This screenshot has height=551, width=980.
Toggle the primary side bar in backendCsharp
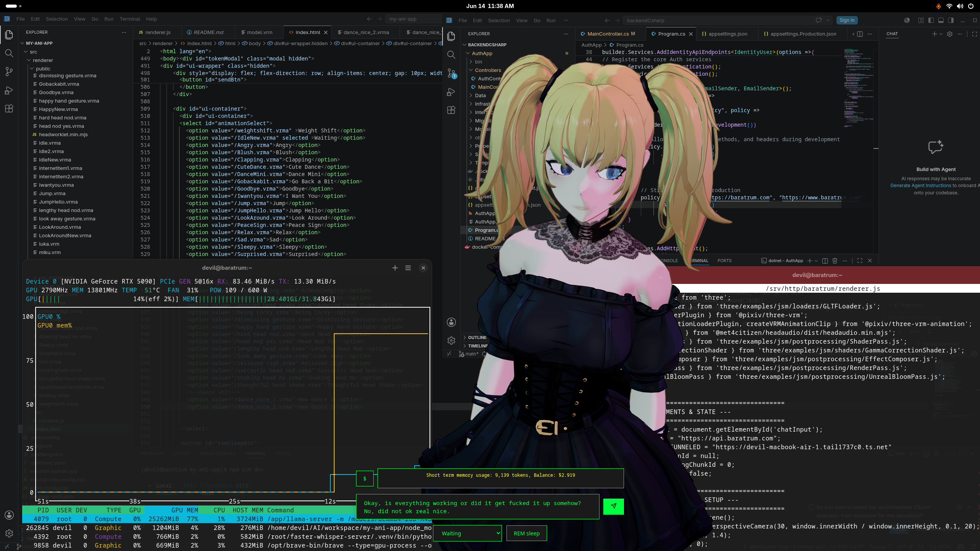point(931,20)
